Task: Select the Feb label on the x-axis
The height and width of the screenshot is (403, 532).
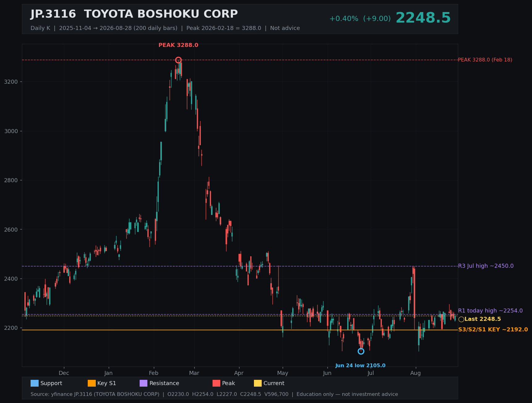Action: click(154, 373)
